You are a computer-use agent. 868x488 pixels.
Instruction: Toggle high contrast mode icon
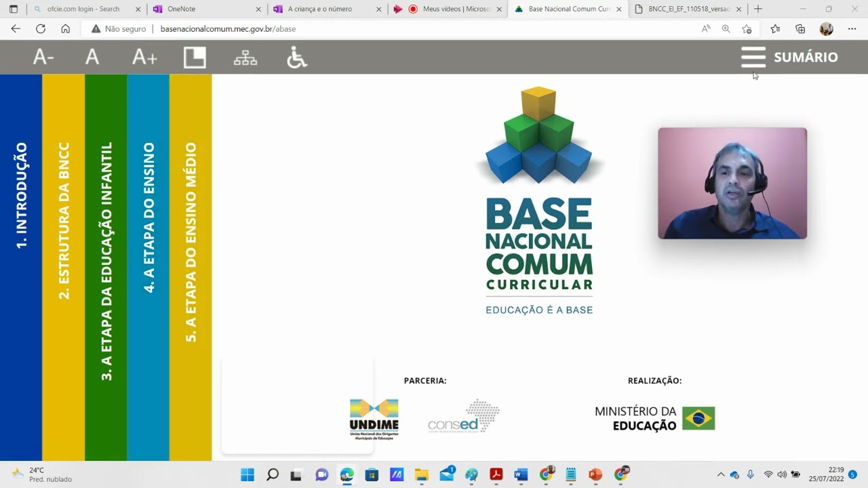point(195,57)
